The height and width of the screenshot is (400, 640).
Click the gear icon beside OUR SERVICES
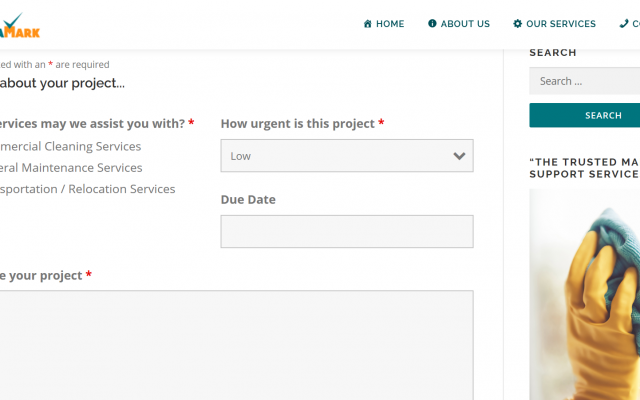tap(517, 24)
